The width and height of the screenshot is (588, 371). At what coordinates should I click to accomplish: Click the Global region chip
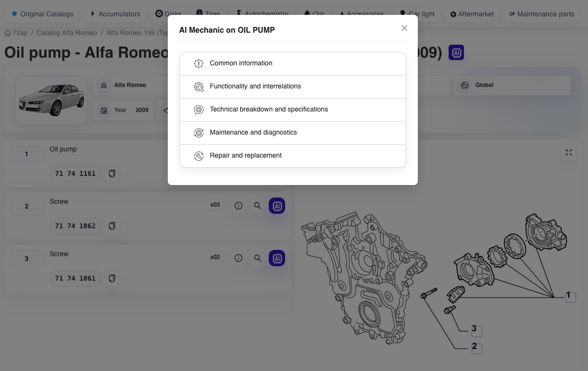pyautogui.click(x=513, y=85)
